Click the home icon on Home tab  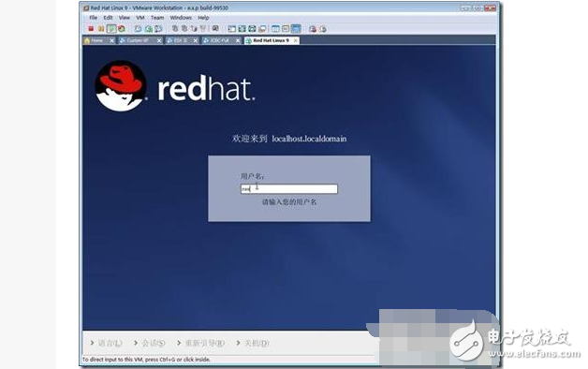point(87,40)
